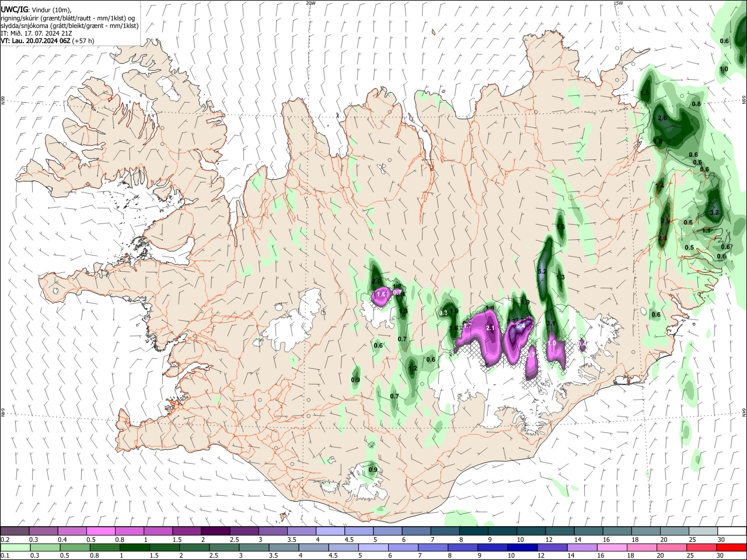Image resolution: width=747 pixels, height=560 pixels.
Task: Click the 0.2 label in the snow legend
Action: click(5, 540)
